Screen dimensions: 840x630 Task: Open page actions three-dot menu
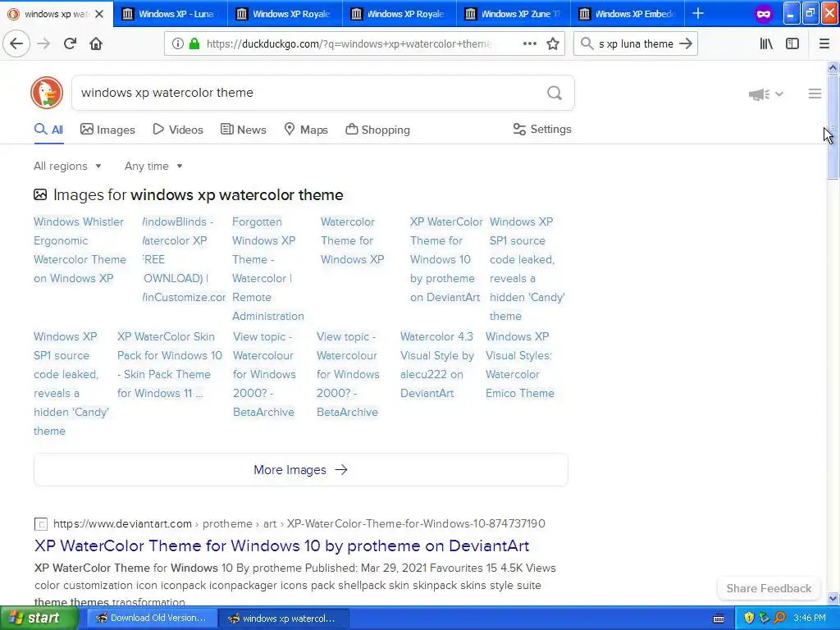coord(529,43)
